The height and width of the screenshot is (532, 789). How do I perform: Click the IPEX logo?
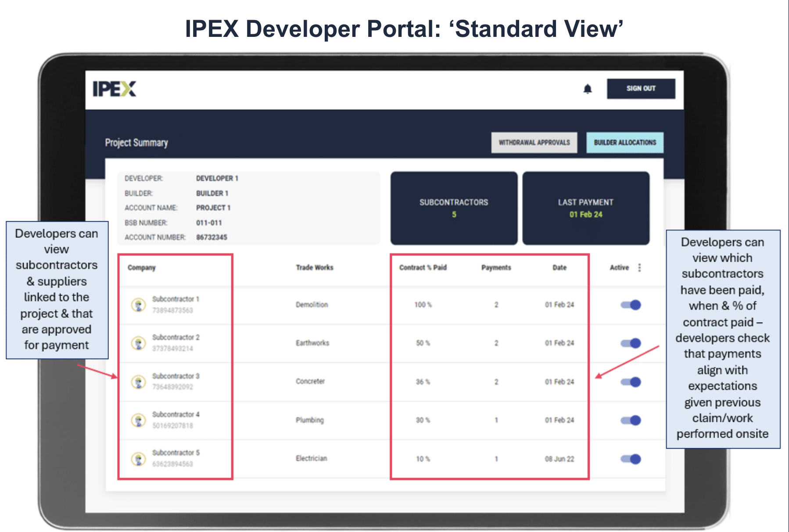click(114, 89)
